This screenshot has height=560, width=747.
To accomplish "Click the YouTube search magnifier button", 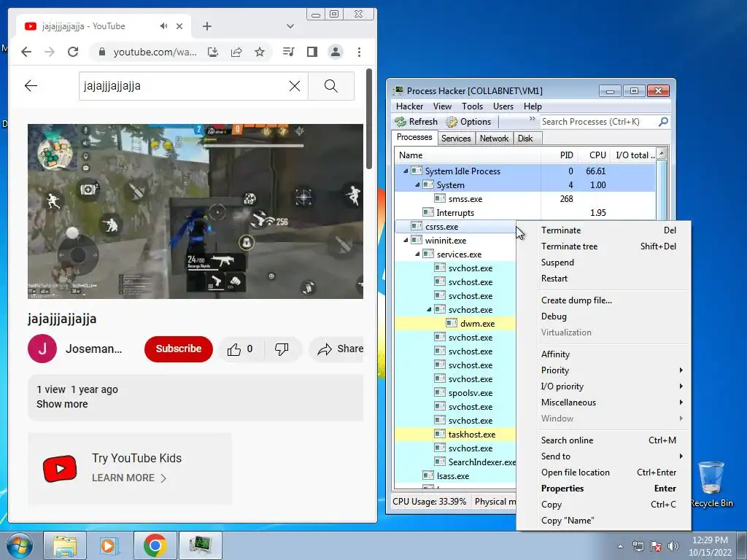I will (331, 86).
